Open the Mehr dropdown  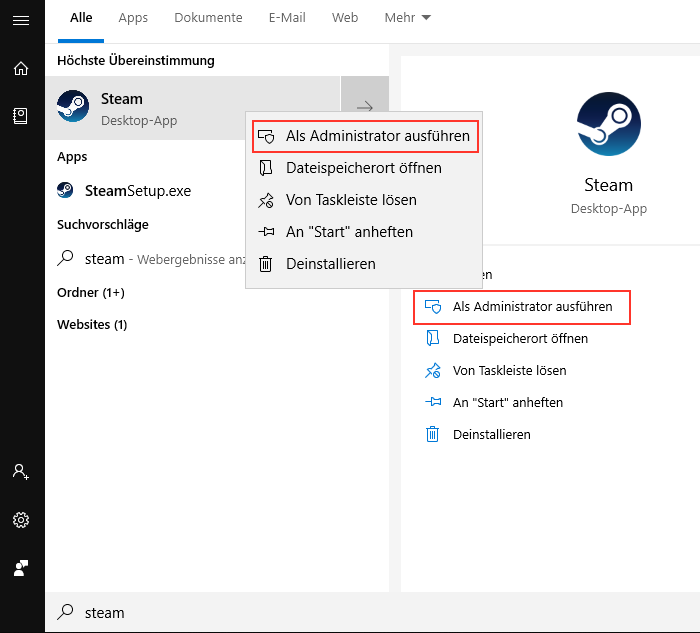tap(407, 18)
